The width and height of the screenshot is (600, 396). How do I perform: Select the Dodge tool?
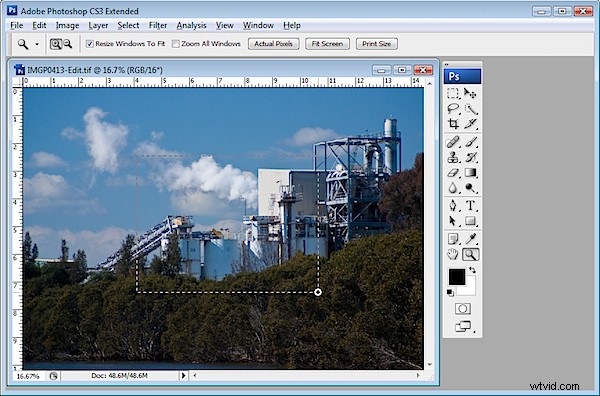(470, 188)
